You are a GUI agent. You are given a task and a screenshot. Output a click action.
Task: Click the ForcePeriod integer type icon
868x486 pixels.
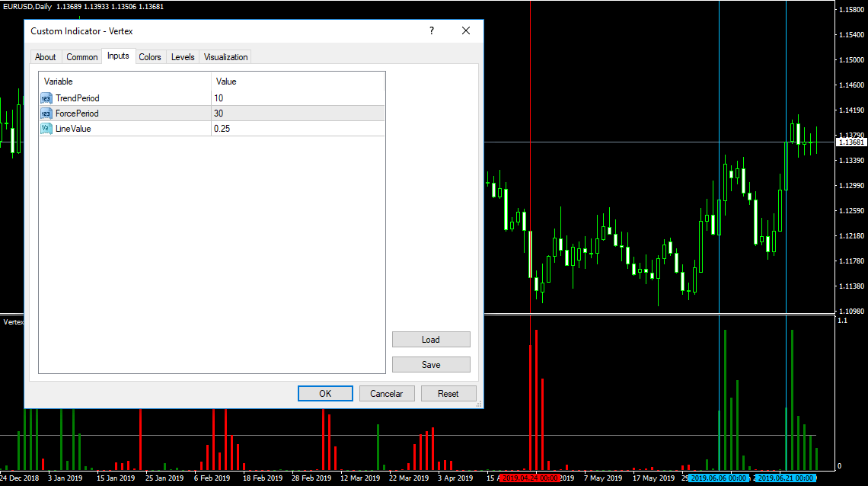46,114
